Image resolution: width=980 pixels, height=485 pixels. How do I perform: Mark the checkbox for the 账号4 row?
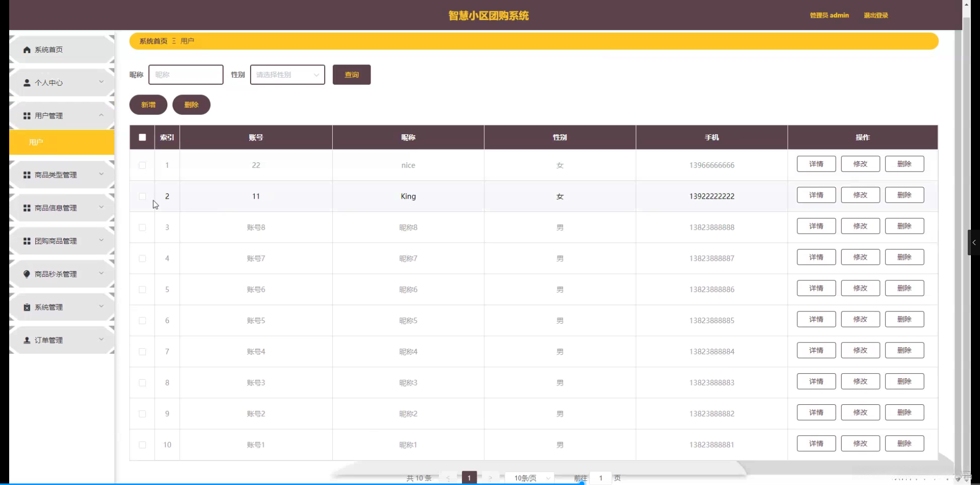click(x=142, y=352)
